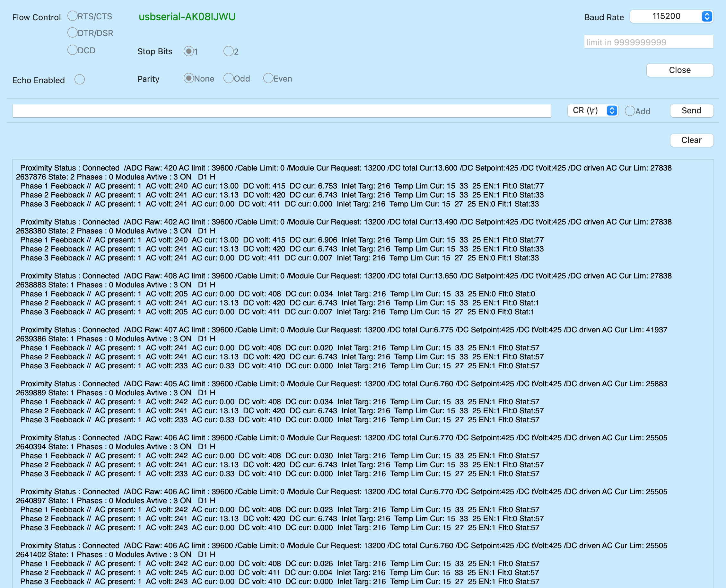Click inside the serial output log area
Viewport: 726px width, 588px height.
tap(362, 373)
